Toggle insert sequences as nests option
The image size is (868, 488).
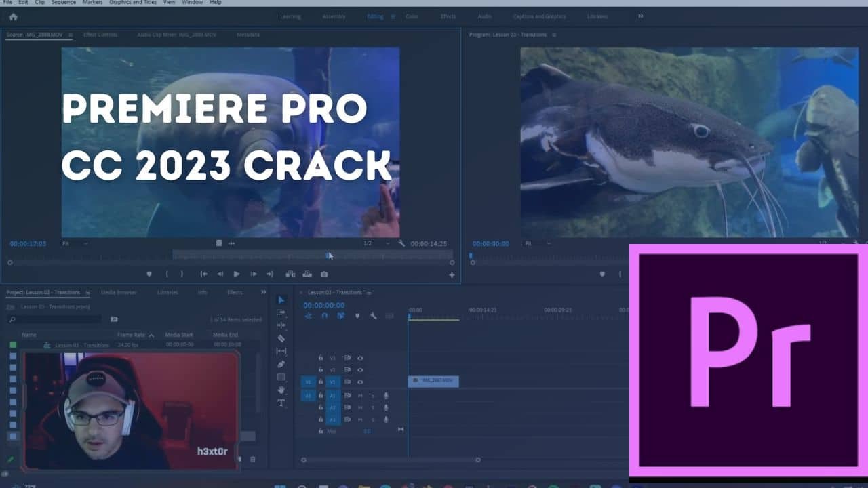tap(309, 315)
